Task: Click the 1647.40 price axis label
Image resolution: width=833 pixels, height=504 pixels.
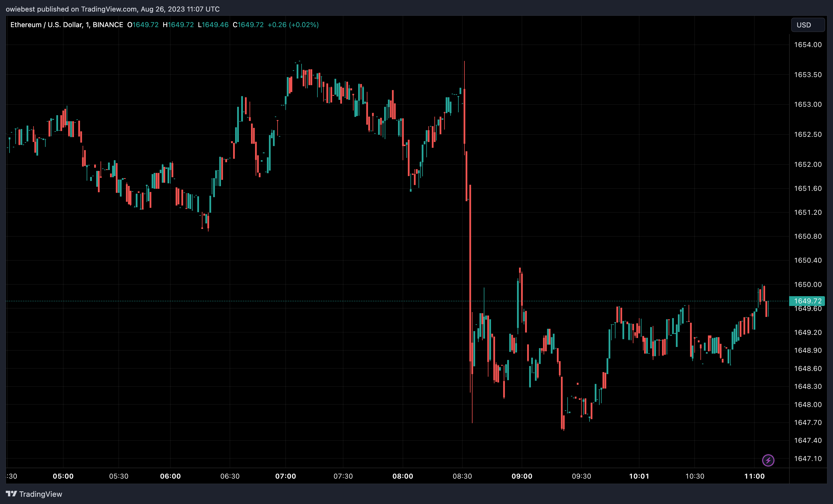Action: [808, 440]
